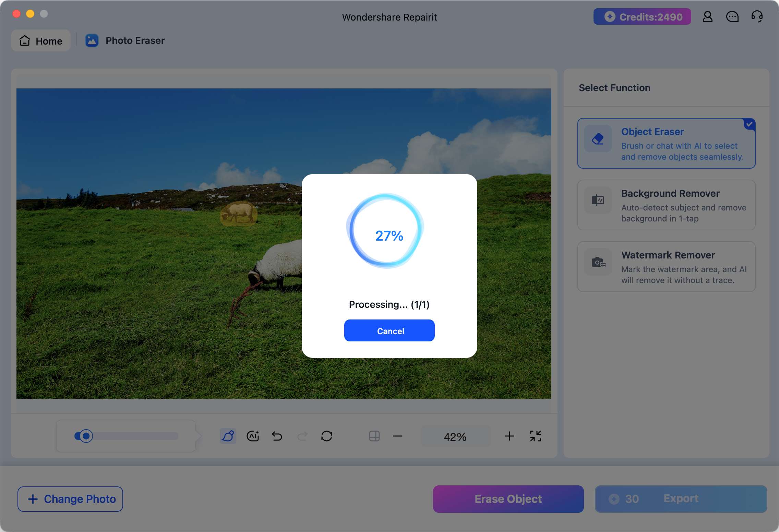779x532 pixels.
Task: Click the Watermark Remover camera icon
Action: pos(598,262)
